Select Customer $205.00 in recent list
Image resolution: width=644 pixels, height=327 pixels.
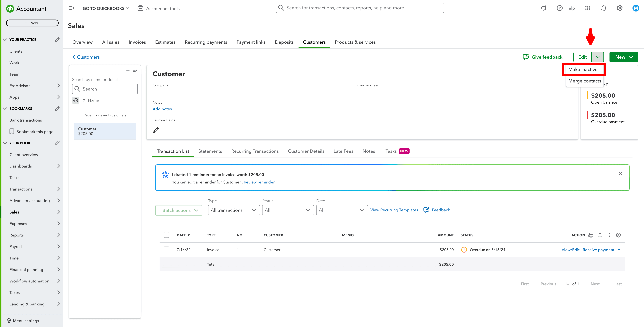[105, 131]
